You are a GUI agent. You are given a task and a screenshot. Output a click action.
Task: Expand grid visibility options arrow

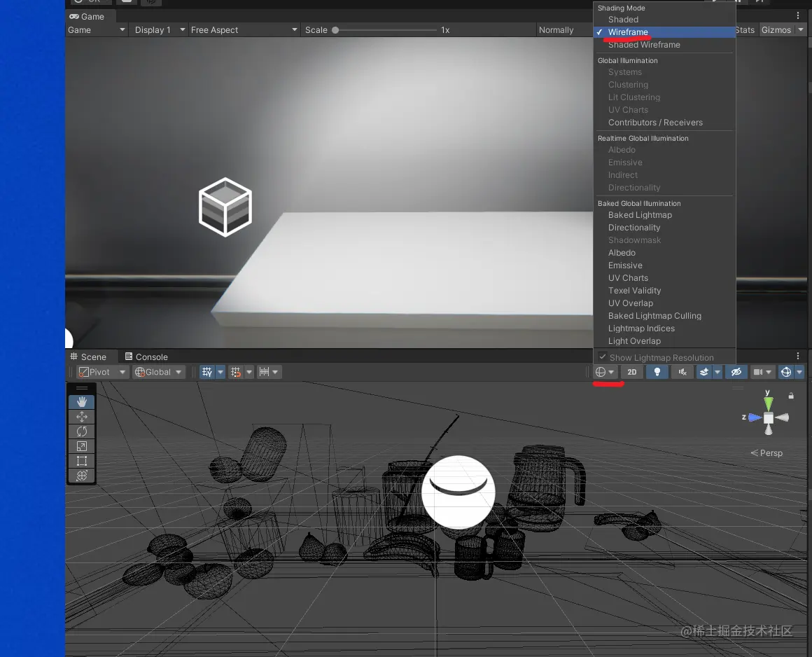click(220, 372)
